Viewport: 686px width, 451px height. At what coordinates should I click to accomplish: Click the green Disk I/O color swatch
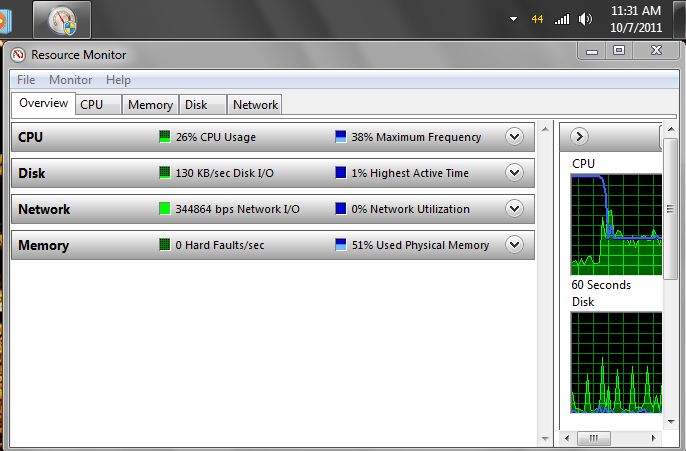pos(164,172)
